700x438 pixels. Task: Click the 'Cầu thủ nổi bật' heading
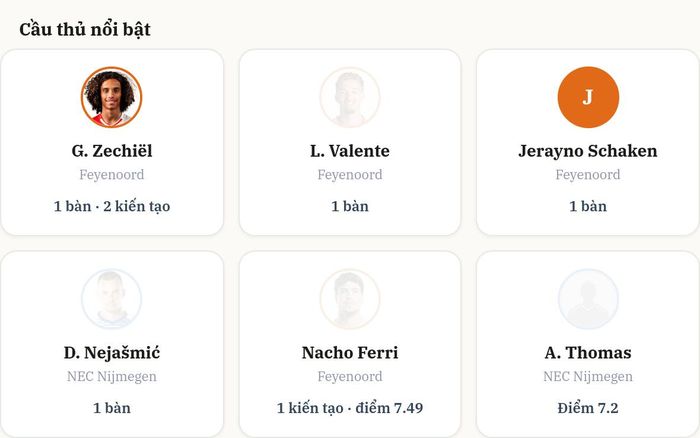(x=85, y=29)
